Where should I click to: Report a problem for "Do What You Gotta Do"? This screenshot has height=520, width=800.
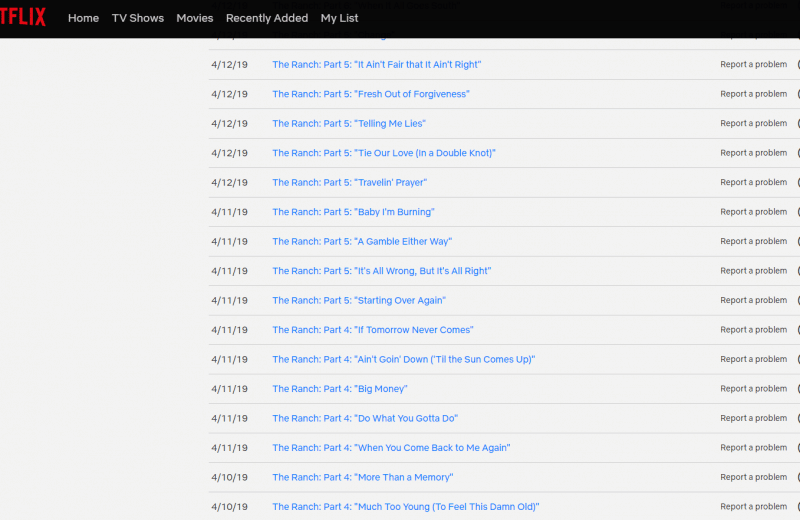pyautogui.click(x=754, y=418)
